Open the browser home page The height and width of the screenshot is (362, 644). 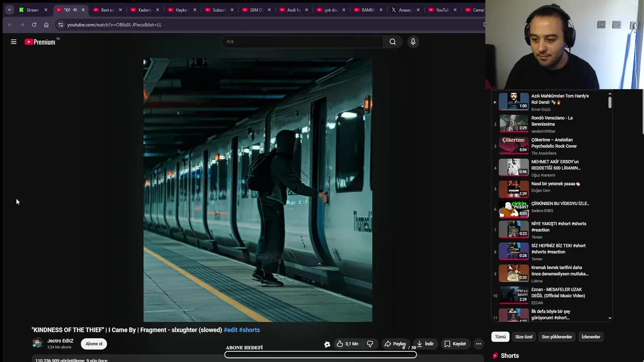(x=46, y=25)
